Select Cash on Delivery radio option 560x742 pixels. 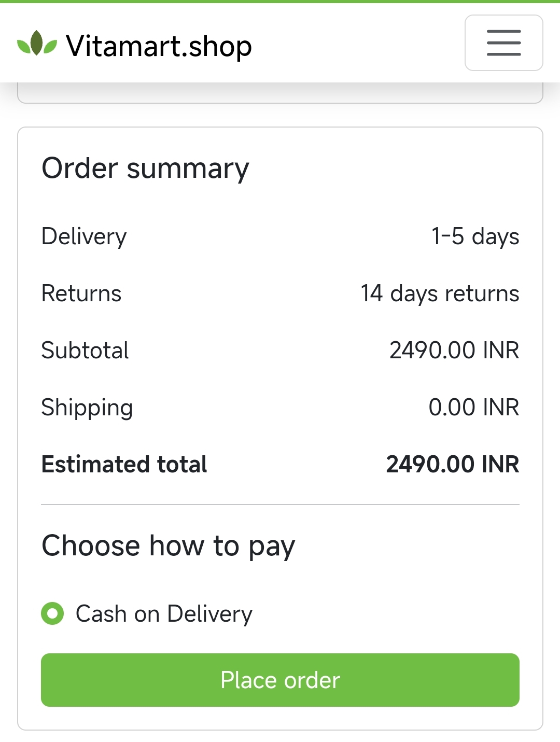click(52, 614)
